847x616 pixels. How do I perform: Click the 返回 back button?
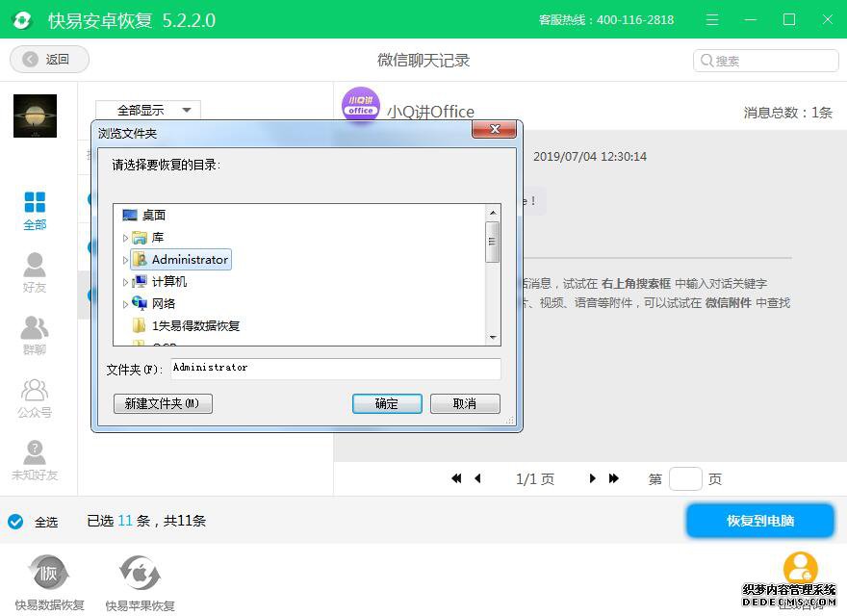tap(49, 59)
